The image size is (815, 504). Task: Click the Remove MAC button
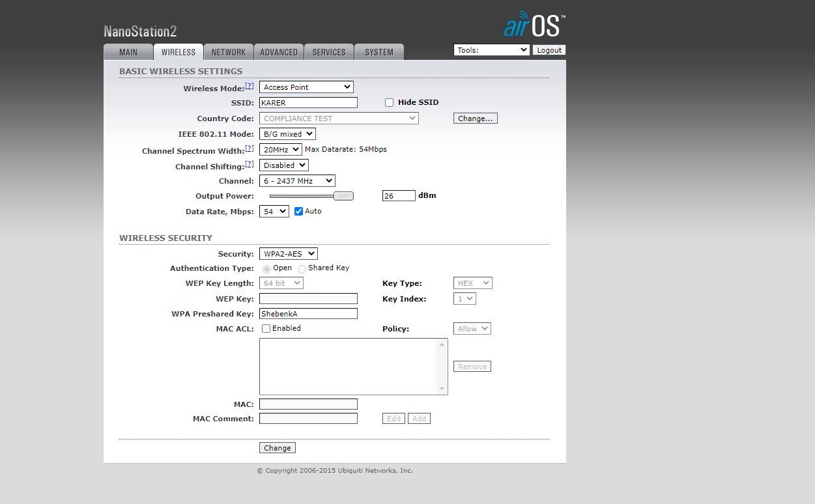(472, 367)
